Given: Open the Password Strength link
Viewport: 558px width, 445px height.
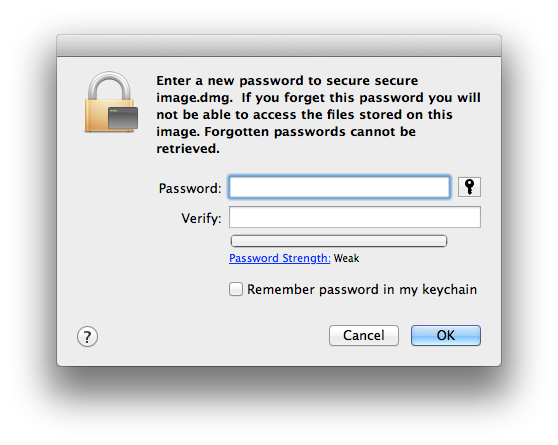Looking at the screenshot, I should click(x=280, y=258).
